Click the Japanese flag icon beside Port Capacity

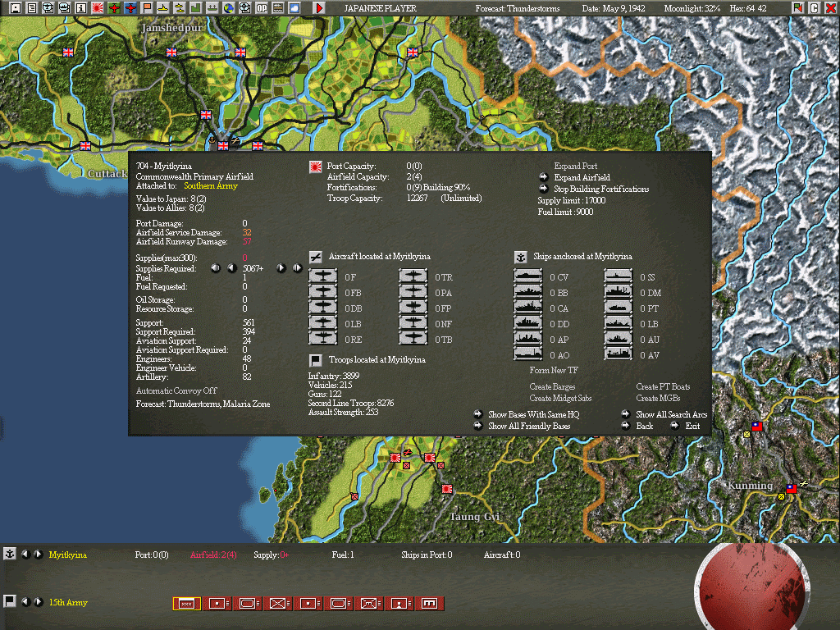coord(316,167)
